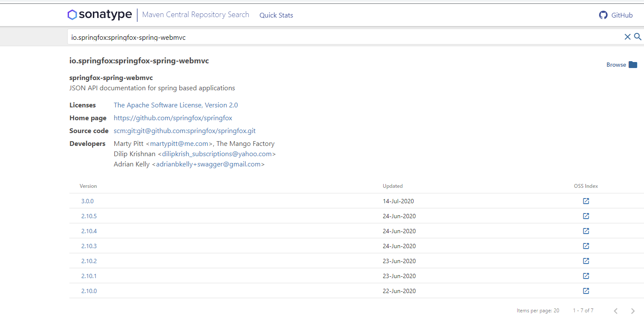Click the GitHub logo icon
This screenshot has width=644, height=332.
coord(603,15)
